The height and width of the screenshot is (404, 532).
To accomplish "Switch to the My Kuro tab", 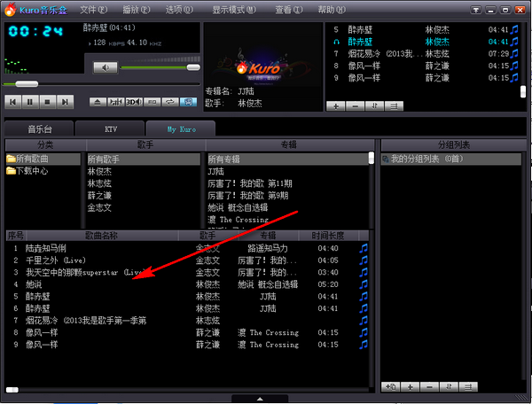I will coord(181,129).
